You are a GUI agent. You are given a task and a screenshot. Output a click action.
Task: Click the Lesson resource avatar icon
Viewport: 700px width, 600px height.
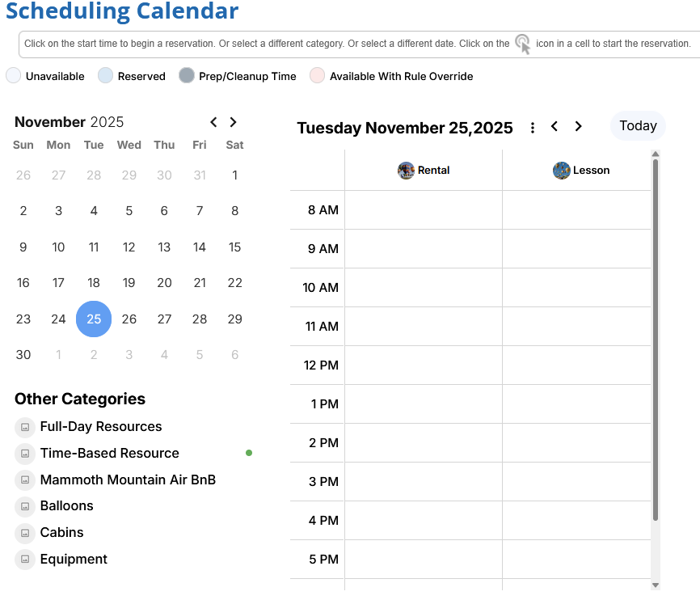[x=562, y=171]
